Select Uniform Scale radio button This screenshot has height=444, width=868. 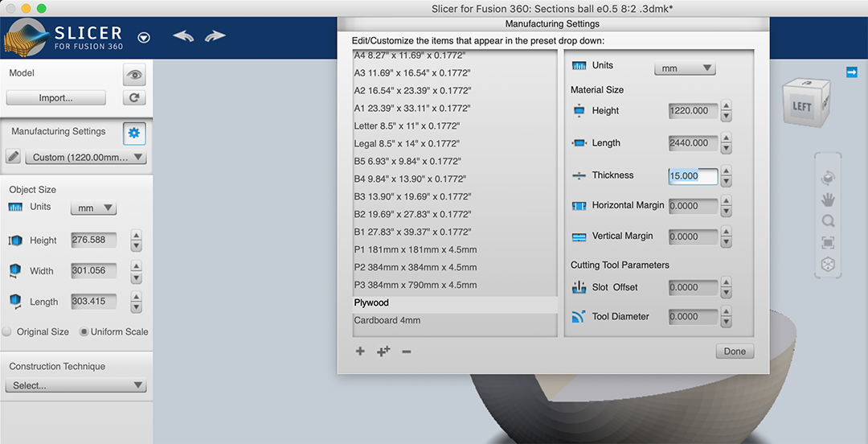coord(84,331)
